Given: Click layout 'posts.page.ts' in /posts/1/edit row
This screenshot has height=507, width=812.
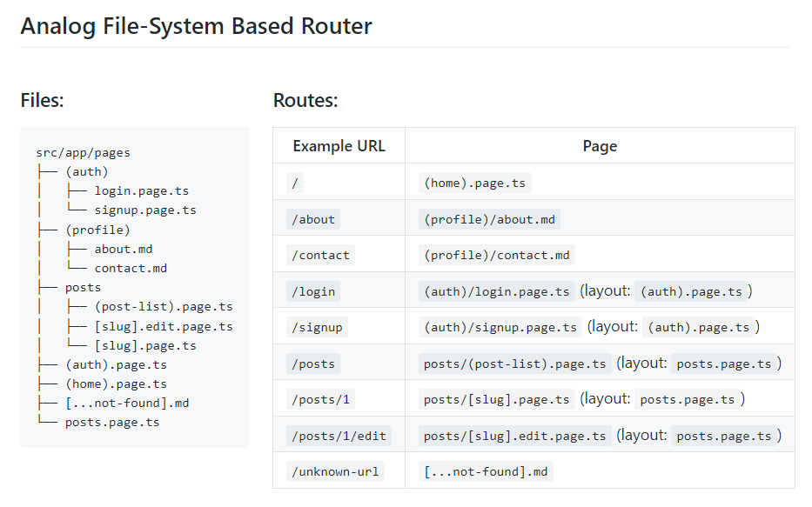Looking at the screenshot, I should [x=724, y=436].
